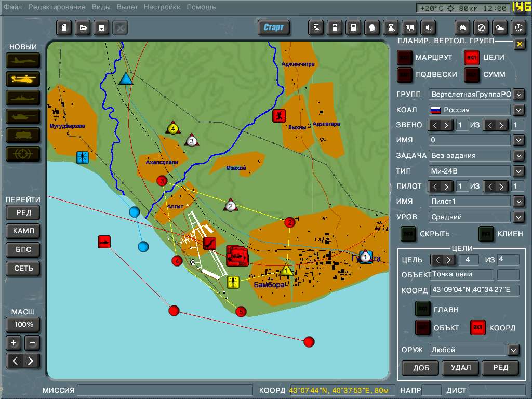This screenshot has width=532, height=399.
Task: Open the Файл menu
Action: [12, 7]
